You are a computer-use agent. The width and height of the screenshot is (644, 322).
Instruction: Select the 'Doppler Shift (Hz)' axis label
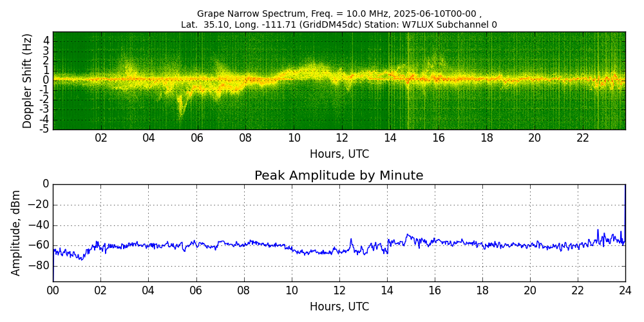(x=27, y=80)
